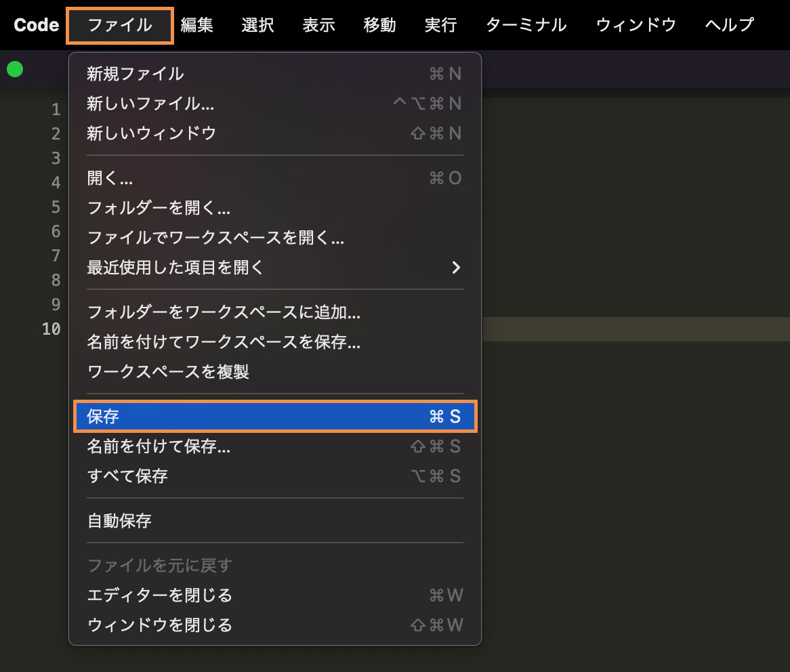Open the 最近使用した項目を開く submenu arrow
The height and width of the screenshot is (672, 790).
[456, 268]
